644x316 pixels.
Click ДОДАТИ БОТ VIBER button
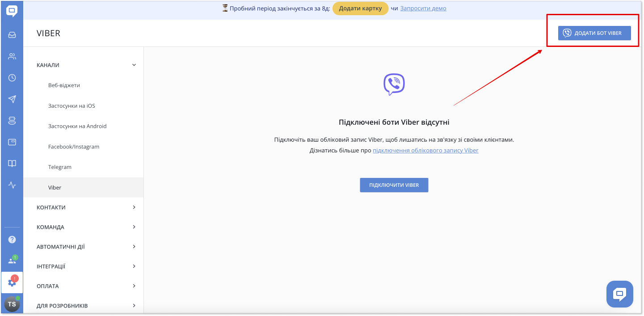pos(594,33)
